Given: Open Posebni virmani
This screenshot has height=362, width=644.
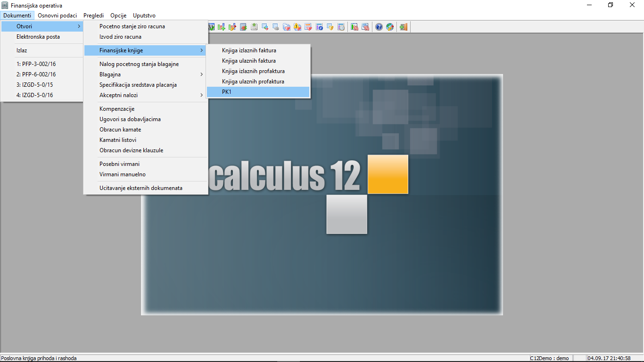Looking at the screenshot, I should click(x=146, y=164).
